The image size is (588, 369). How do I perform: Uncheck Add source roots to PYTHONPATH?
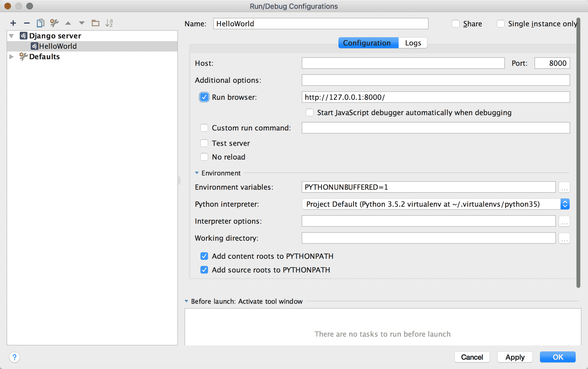pyautogui.click(x=204, y=270)
